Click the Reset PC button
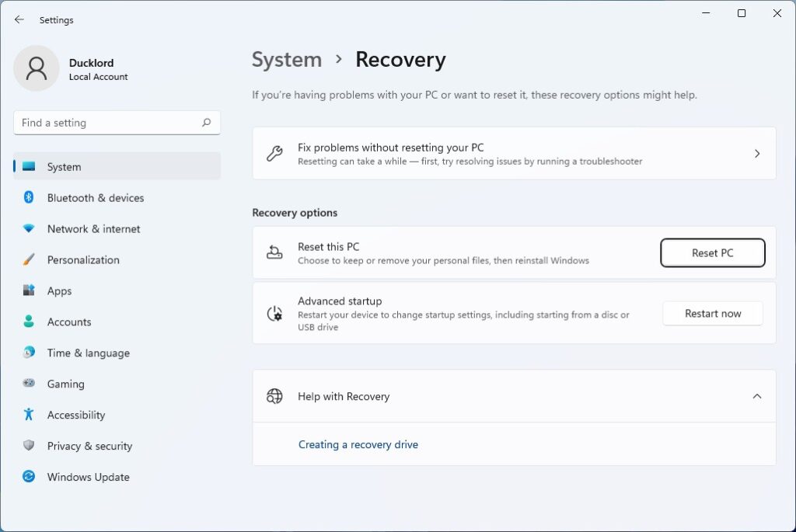Image resolution: width=796 pixels, height=532 pixels. point(712,252)
